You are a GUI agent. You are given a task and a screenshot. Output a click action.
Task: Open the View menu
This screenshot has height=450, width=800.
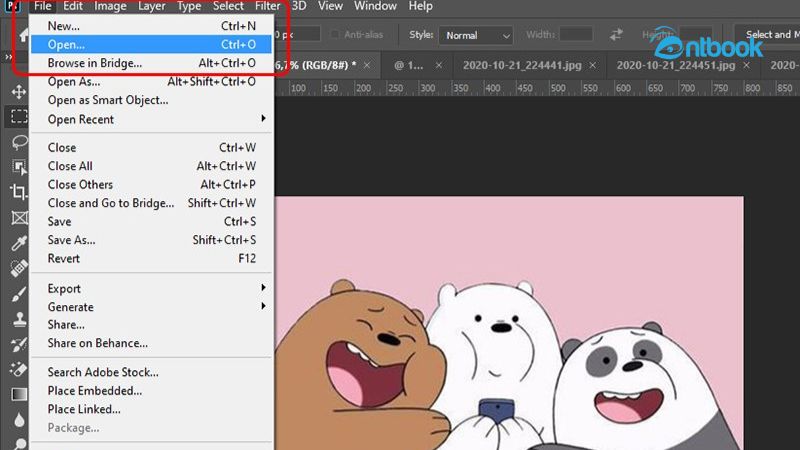click(330, 6)
